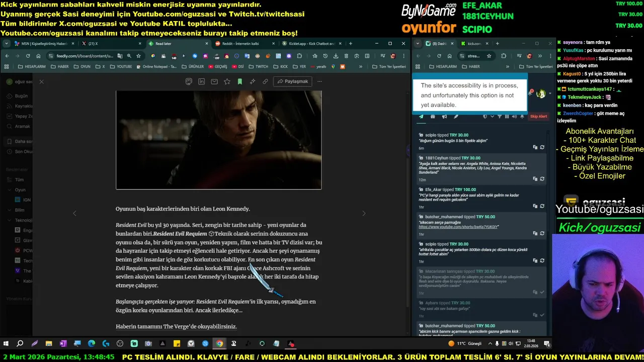Open the HESAPLARIM bookmark folder in left browser
Viewport: 644px width, 362px height.
(31, 66)
